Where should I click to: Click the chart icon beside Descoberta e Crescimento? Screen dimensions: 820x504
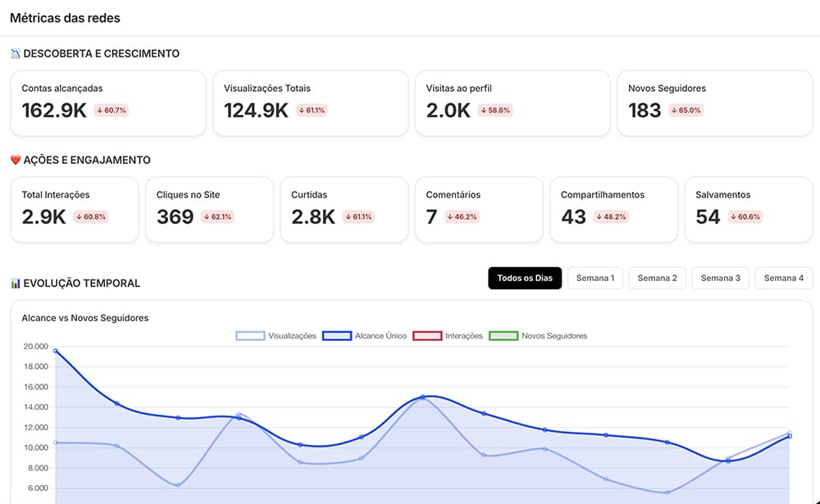15,53
